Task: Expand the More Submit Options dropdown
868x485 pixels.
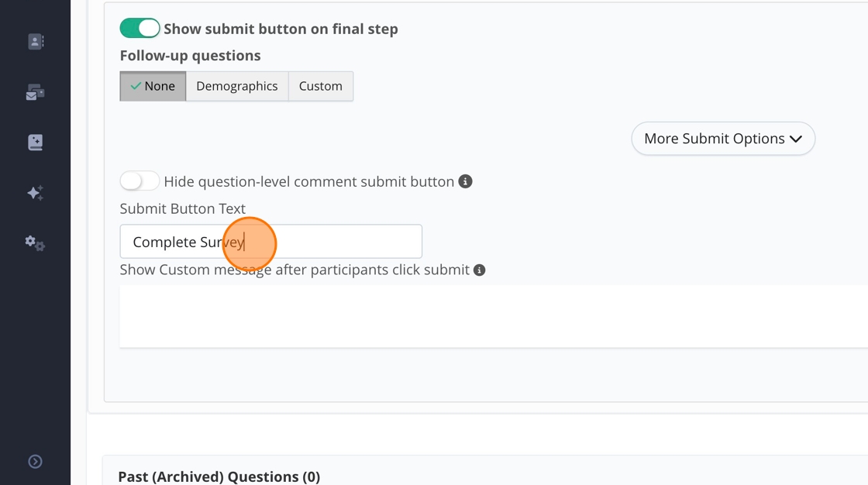Action: (722, 139)
